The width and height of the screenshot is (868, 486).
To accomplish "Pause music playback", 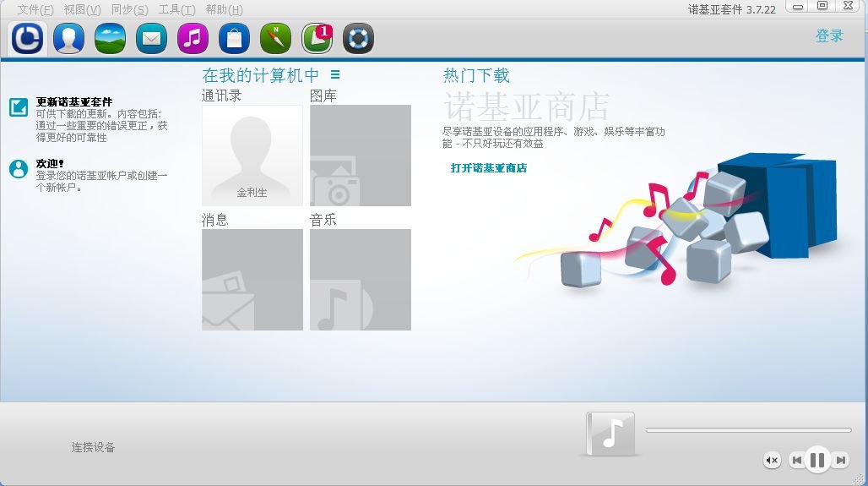I will point(816,460).
